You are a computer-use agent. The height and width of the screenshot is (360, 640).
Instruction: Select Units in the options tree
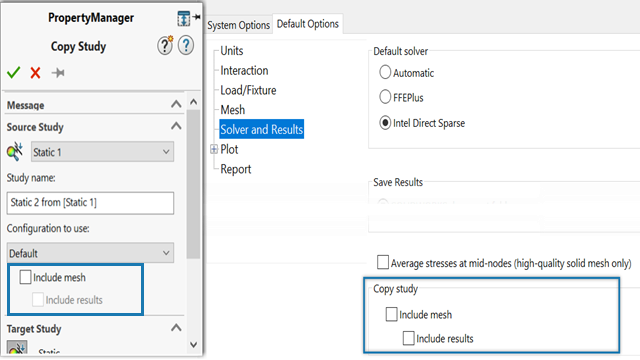[x=232, y=51]
